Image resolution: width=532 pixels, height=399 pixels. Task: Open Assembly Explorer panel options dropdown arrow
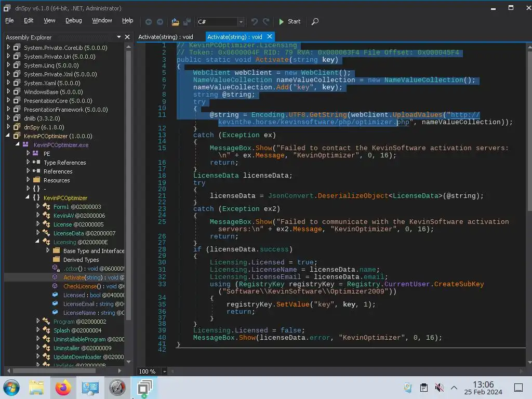(x=119, y=37)
